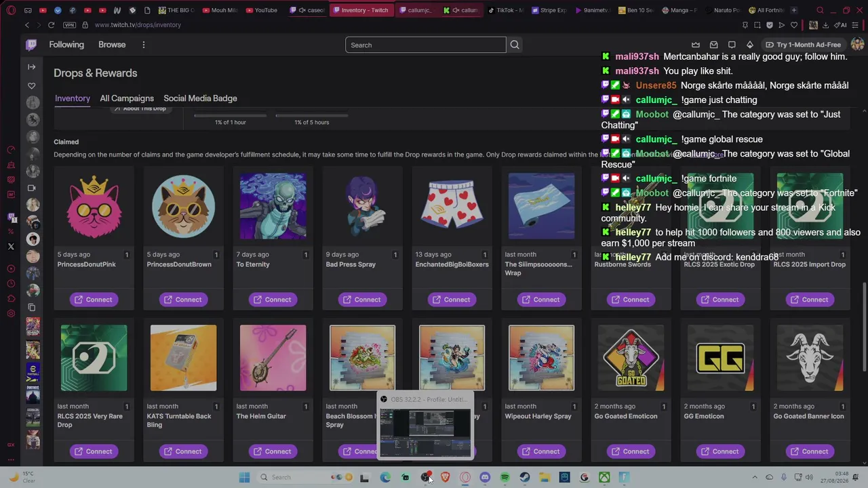Open Steam from the taskbar
This screenshot has width=868, height=488.
click(x=525, y=477)
